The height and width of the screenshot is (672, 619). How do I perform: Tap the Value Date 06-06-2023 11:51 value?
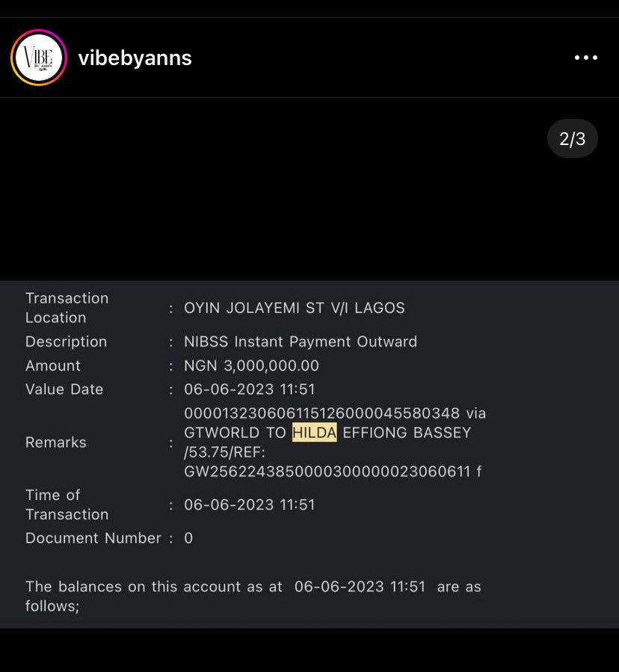[250, 389]
